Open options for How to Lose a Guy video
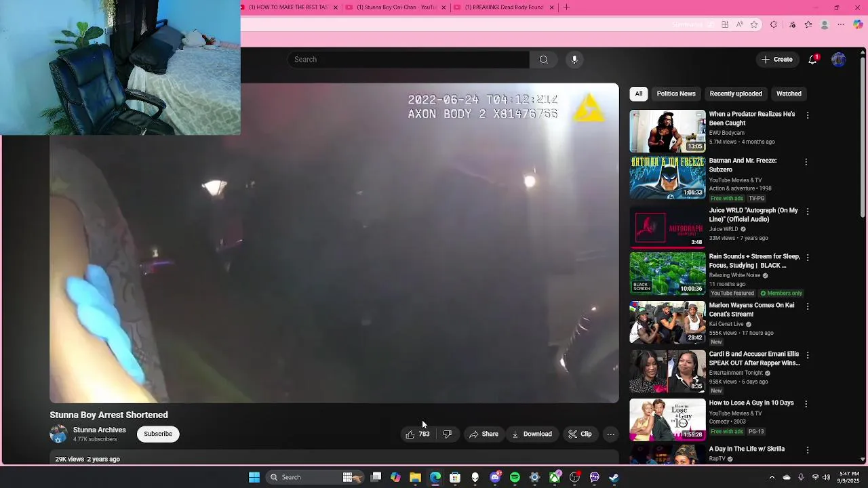 click(806, 404)
